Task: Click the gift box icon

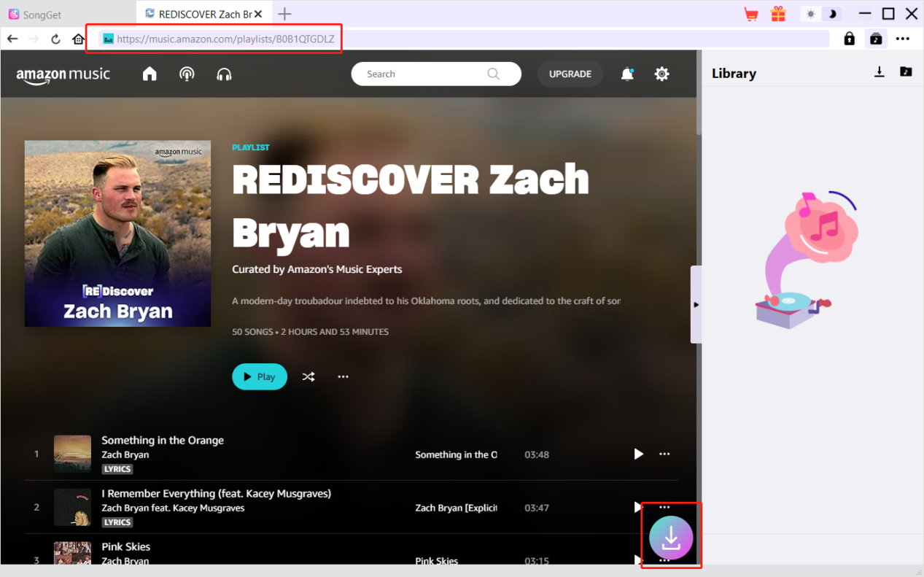Action: point(778,14)
